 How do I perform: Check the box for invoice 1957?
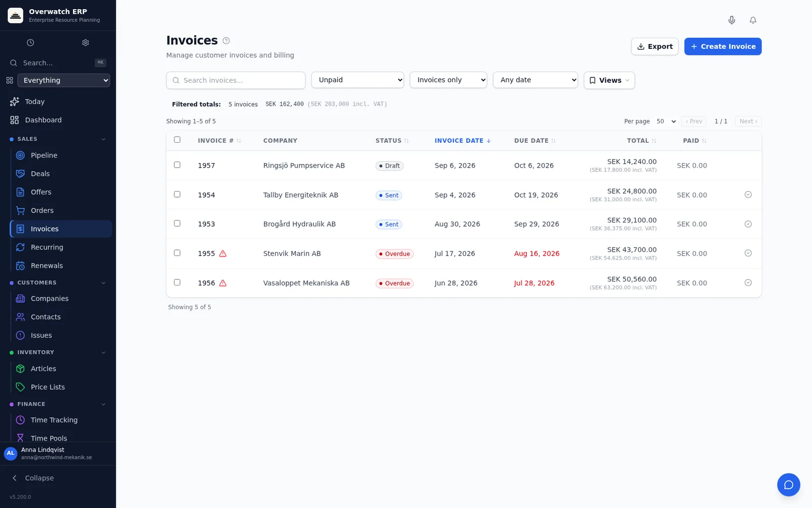point(177,165)
